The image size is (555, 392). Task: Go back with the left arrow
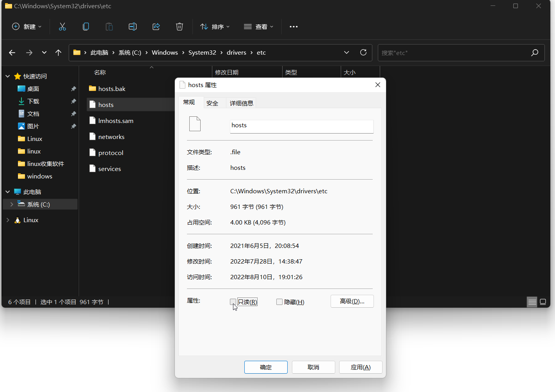pyautogui.click(x=12, y=52)
